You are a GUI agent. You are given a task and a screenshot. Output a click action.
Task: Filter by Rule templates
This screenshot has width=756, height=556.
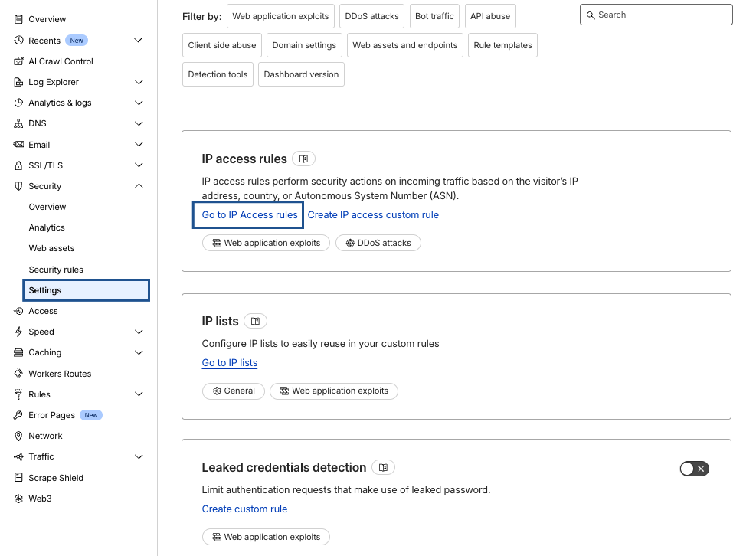[503, 45]
